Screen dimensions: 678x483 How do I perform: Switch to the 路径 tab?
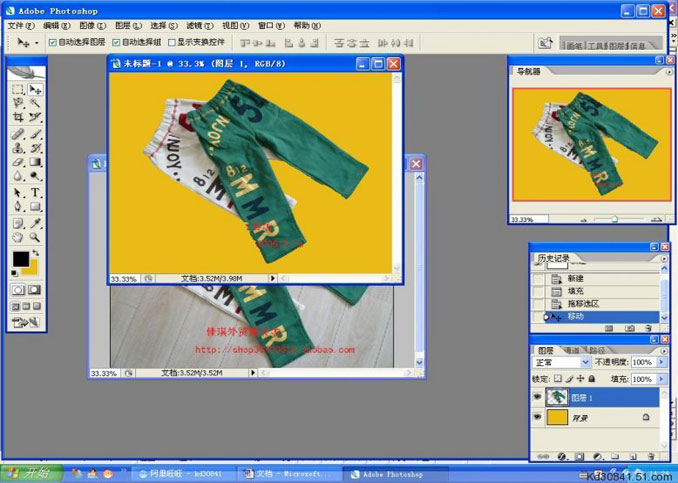point(597,350)
